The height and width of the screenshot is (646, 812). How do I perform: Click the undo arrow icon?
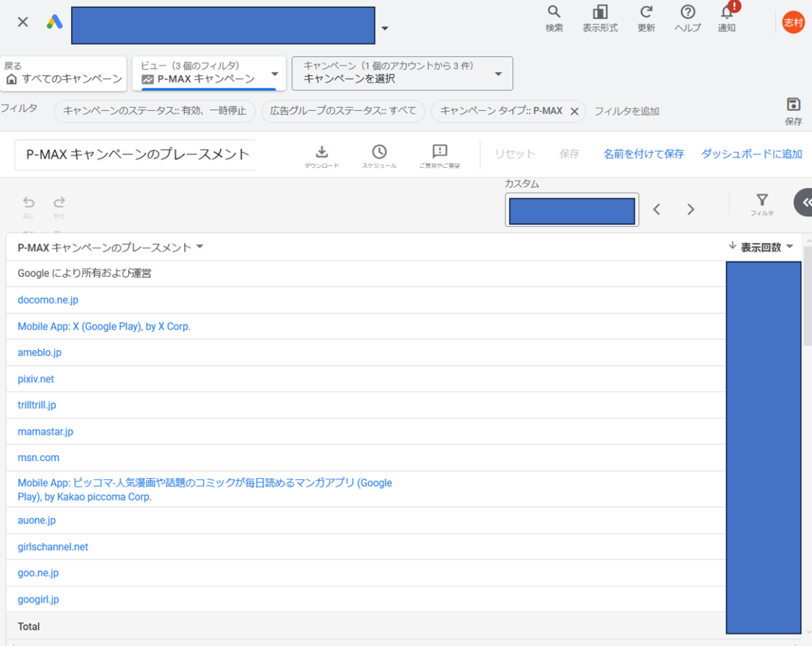coord(28,202)
